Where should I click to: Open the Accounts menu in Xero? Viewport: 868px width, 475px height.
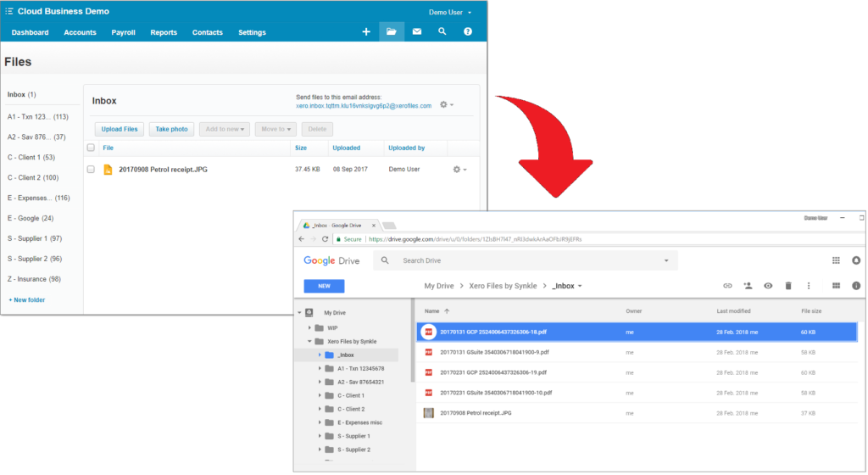(x=80, y=33)
